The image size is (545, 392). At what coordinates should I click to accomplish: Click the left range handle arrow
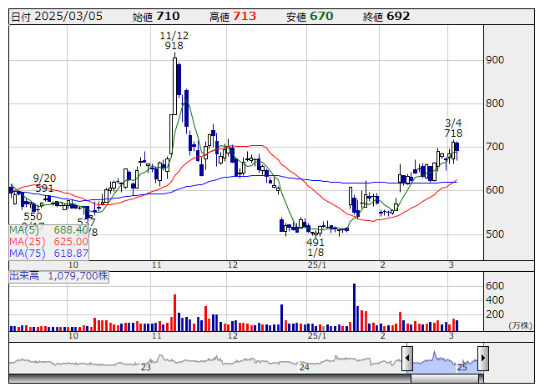(407, 359)
